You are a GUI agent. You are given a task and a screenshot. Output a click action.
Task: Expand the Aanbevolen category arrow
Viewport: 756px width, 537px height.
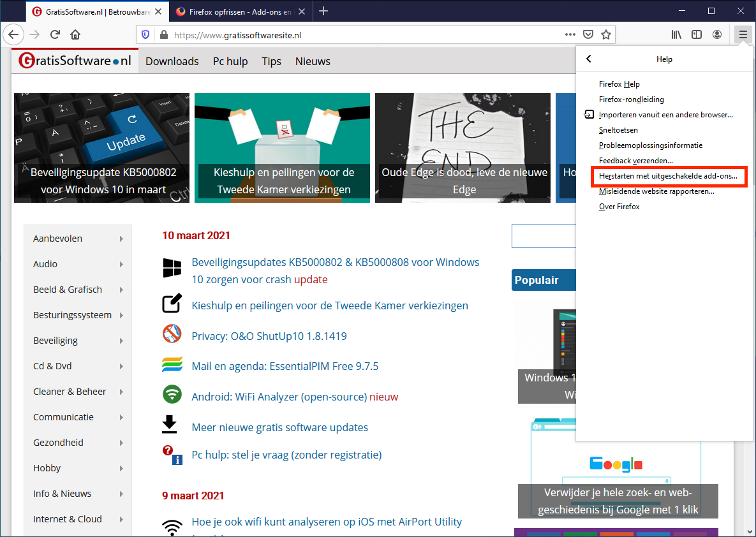(x=121, y=239)
